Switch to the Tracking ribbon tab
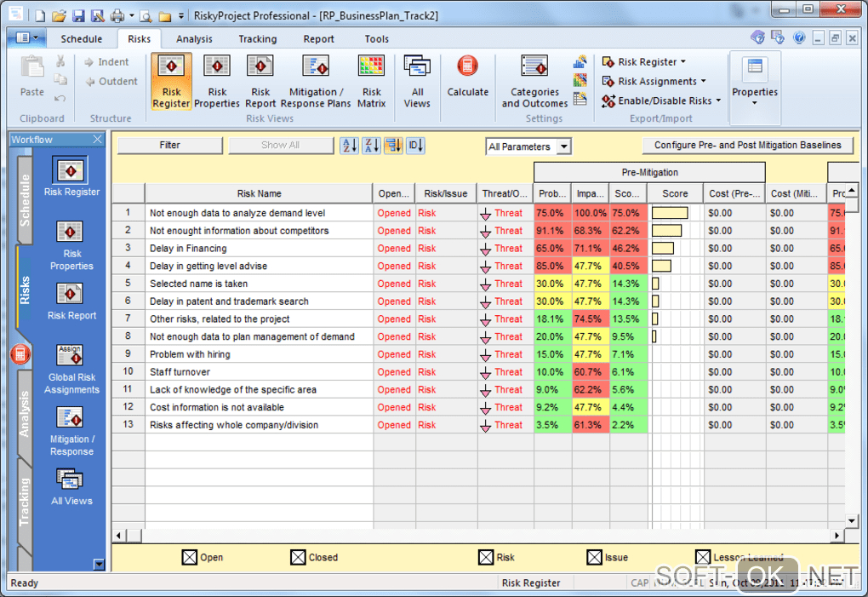Viewport: 868px width, 597px height. point(257,39)
